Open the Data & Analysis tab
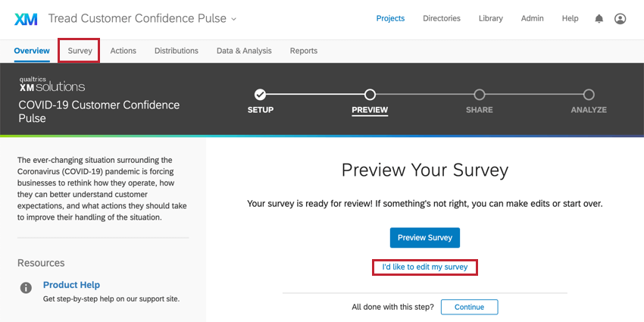644x322 pixels. tap(244, 51)
